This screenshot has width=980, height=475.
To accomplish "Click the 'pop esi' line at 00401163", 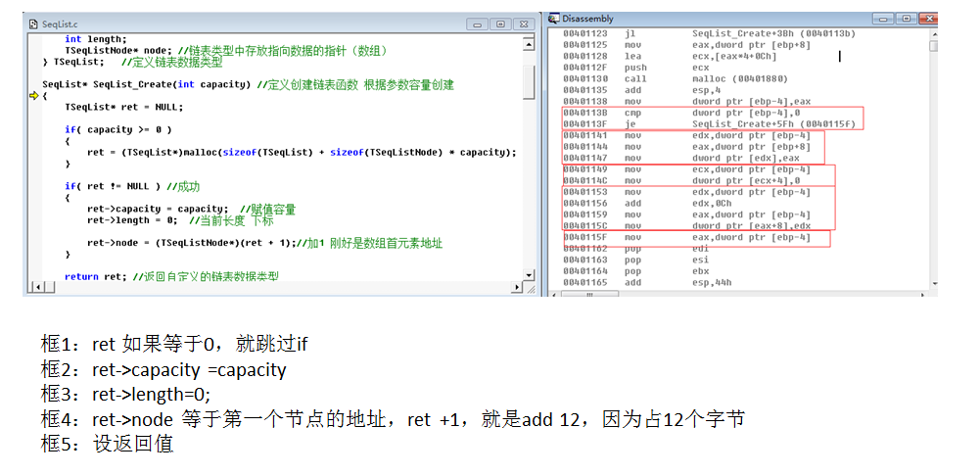I will [636, 260].
